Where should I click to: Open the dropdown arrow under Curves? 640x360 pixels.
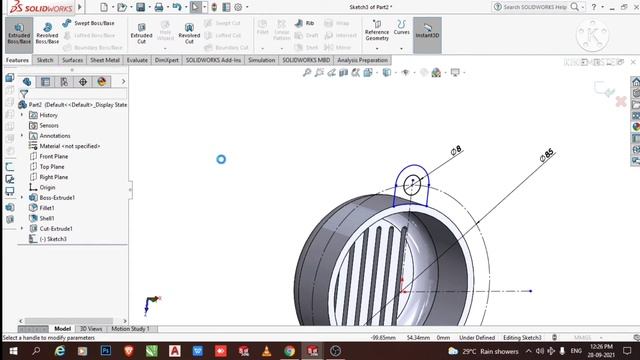click(x=402, y=49)
